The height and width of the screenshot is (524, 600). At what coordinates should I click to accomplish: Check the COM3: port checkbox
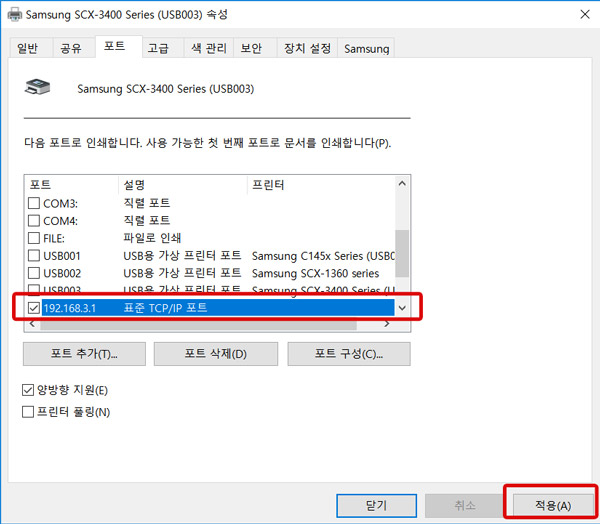click(34, 203)
